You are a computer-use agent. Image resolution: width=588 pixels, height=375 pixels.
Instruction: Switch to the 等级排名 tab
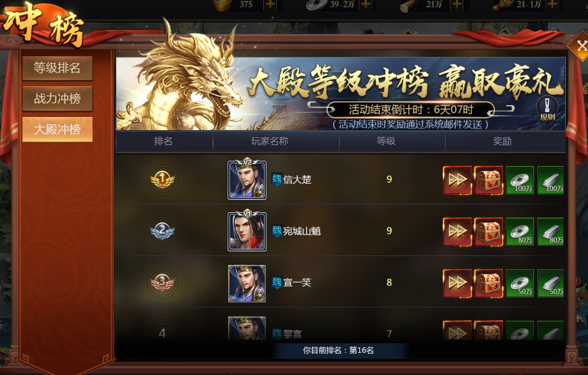(x=58, y=68)
